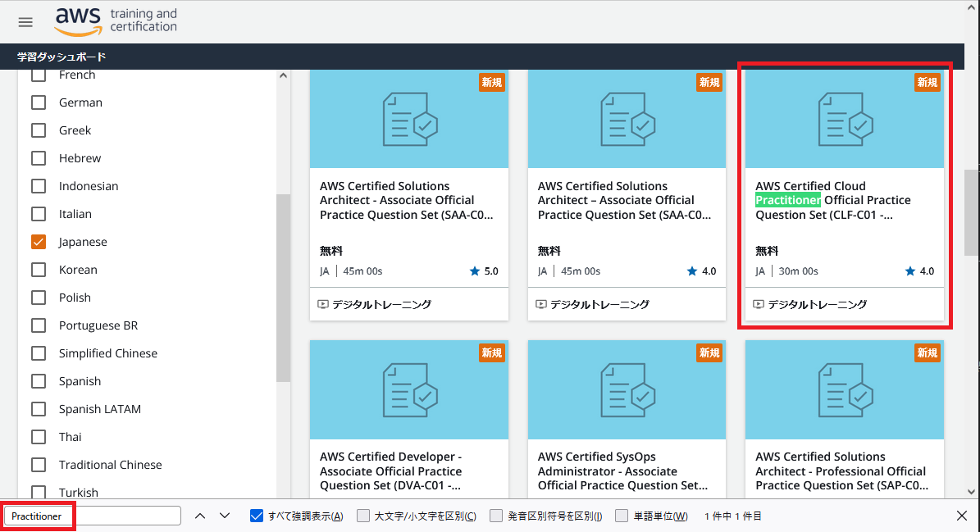The height and width of the screenshot is (532, 980).
Task: Open AWS Certified Cloud Practitioner Practice Question Set
Action: pyautogui.click(x=833, y=201)
